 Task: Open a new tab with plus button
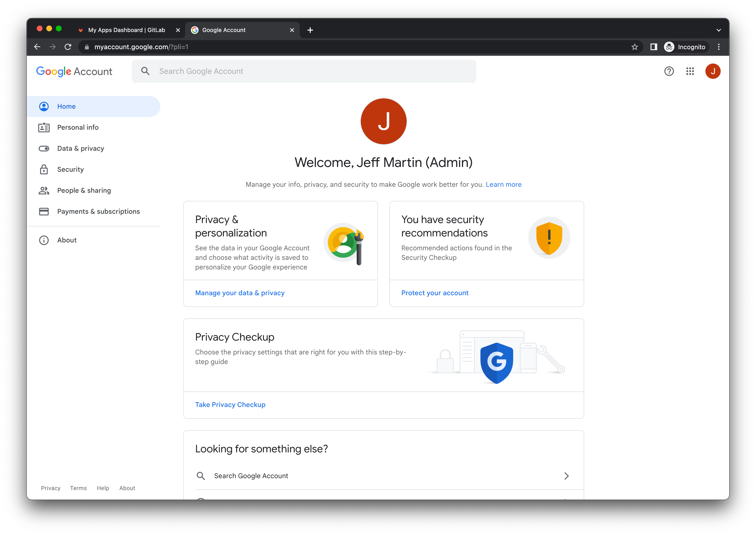pyautogui.click(x=310, y=30)
